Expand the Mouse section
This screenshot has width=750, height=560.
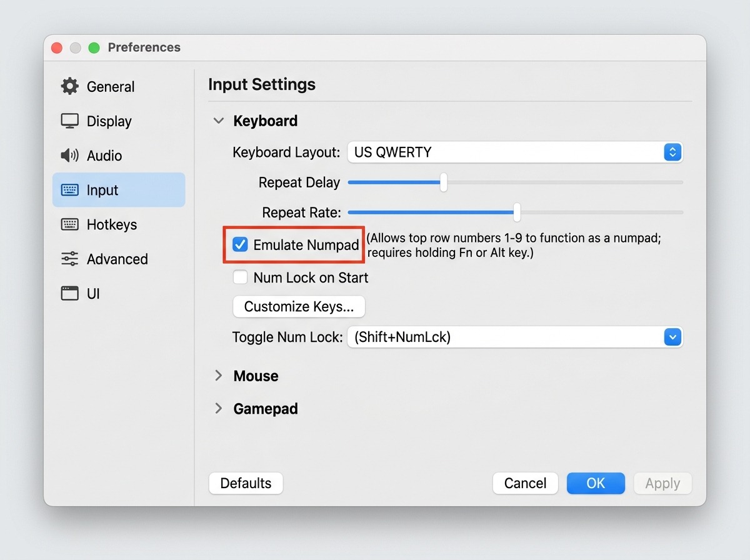(219, 376)
